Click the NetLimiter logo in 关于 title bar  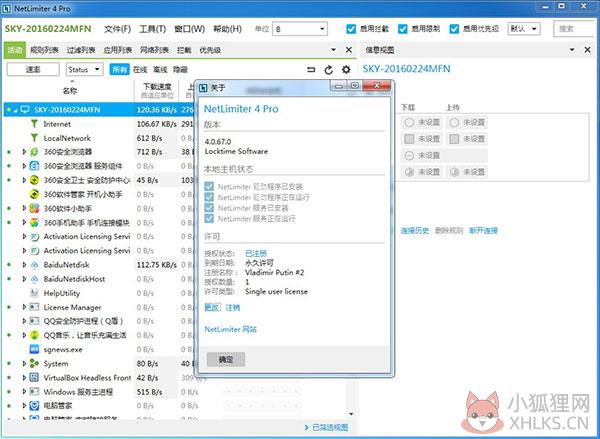point(204,88)
